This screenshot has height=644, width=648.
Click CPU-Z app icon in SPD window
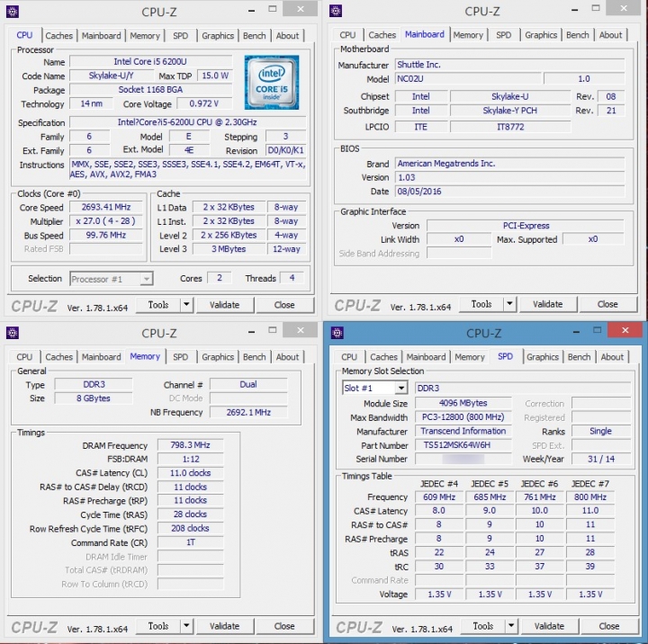pos(337,333)
